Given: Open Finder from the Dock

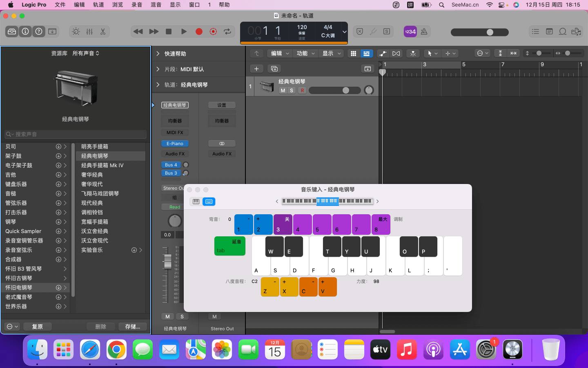Looking at the screenshot, I should [37, 350].
